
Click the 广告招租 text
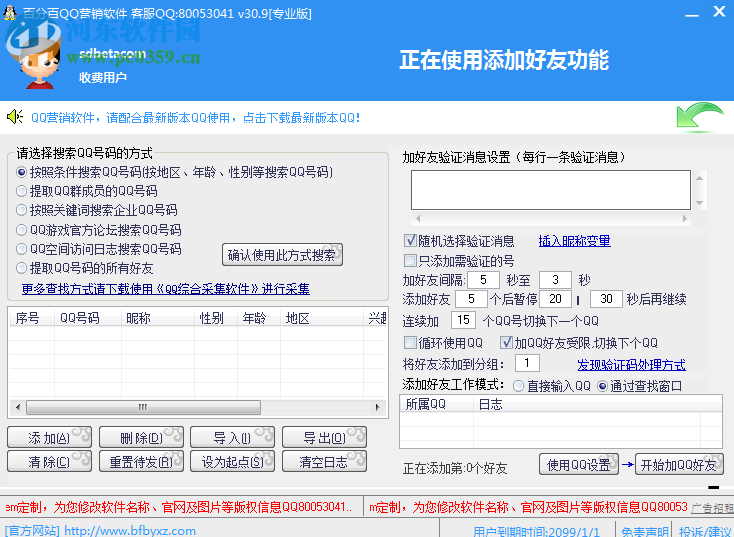click(x=712, y=508)
